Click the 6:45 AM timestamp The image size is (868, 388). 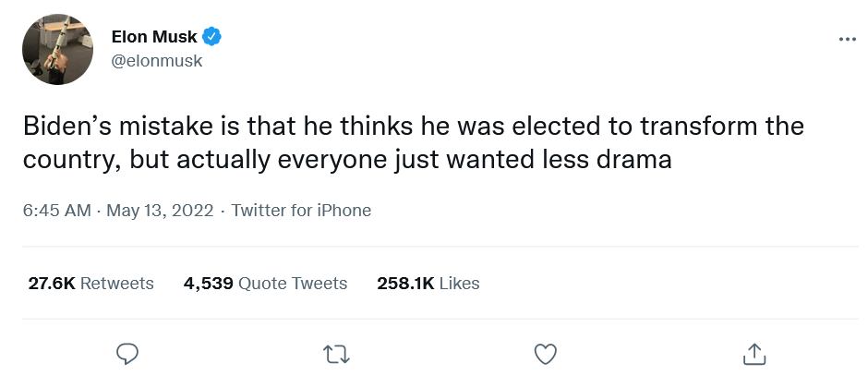pyautogui.click(x=57, y=211)
